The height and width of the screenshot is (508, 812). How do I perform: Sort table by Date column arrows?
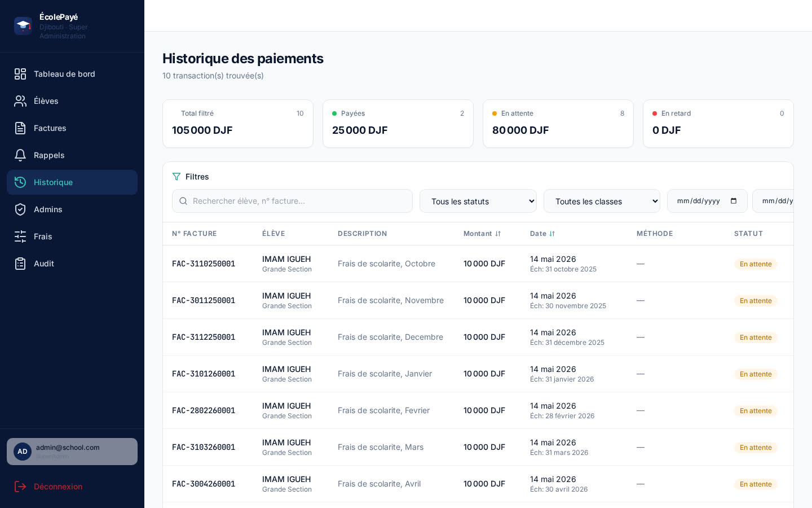(552, 234)
